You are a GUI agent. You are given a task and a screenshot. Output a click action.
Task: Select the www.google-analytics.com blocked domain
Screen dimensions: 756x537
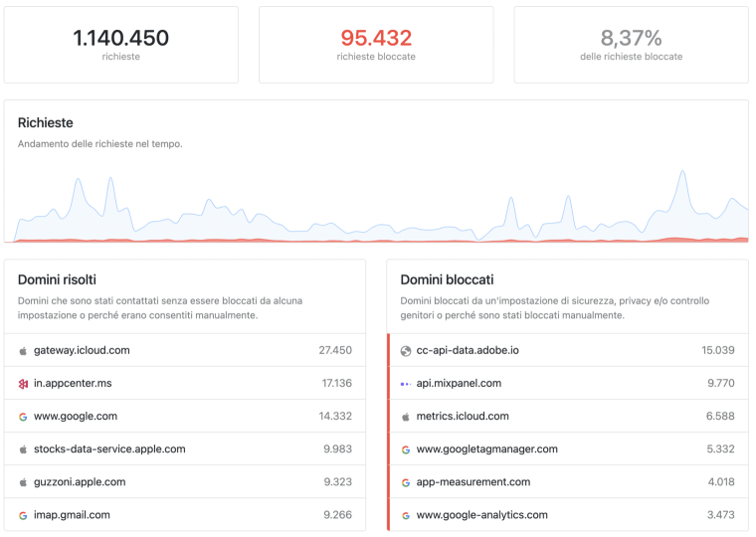(x=481, y=515)
